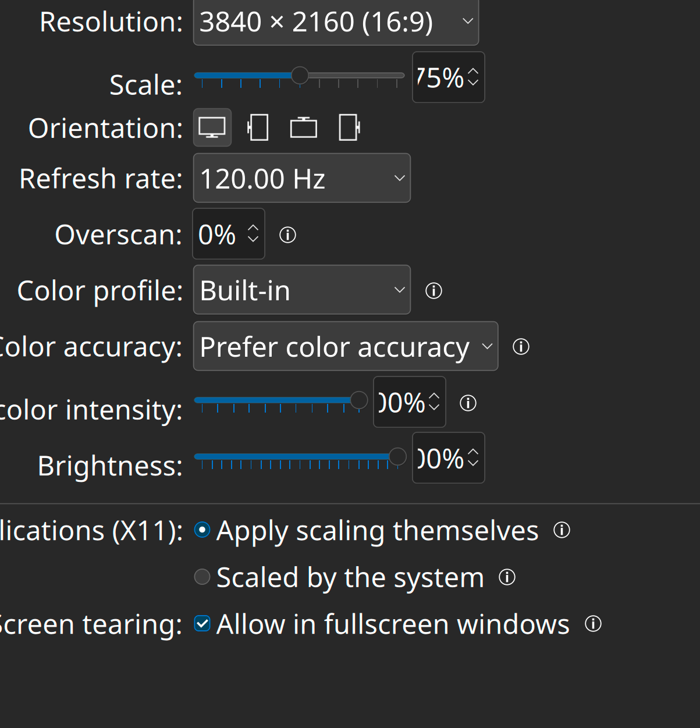Select the rotate-right portrait orientation icon

pyautogui.click(x=349, y=127)
